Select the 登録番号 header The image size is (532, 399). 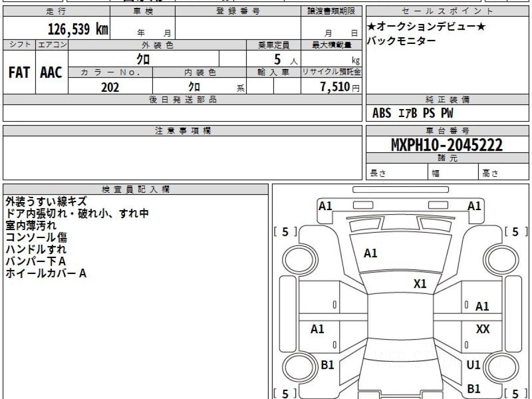(x=238, y=12)
